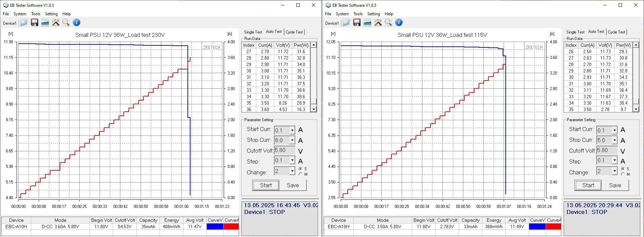644x237 pixels.
Task: Switch to Single Test tab in left window
Action: click(x=253, y=32)
